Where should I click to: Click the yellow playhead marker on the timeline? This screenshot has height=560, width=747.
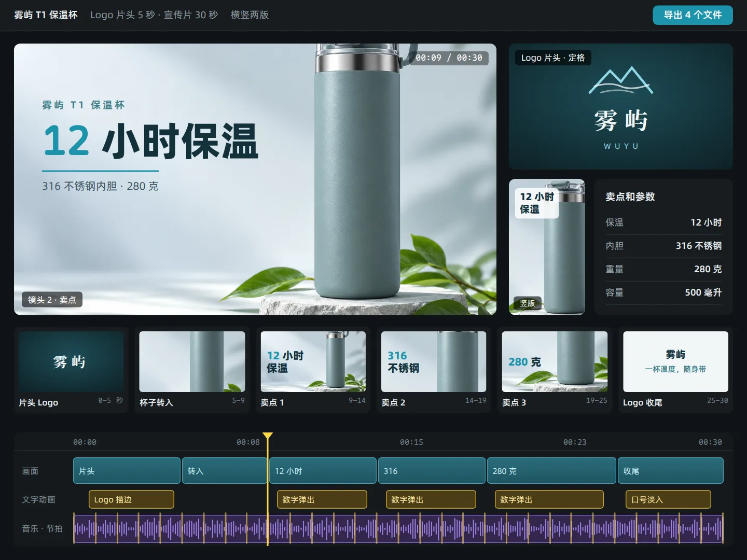(x=268, y=436)
